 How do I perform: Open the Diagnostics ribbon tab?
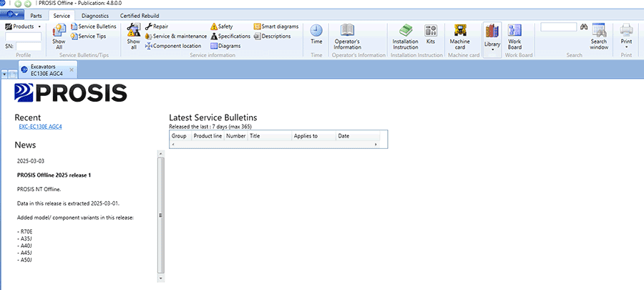point(95,16)
